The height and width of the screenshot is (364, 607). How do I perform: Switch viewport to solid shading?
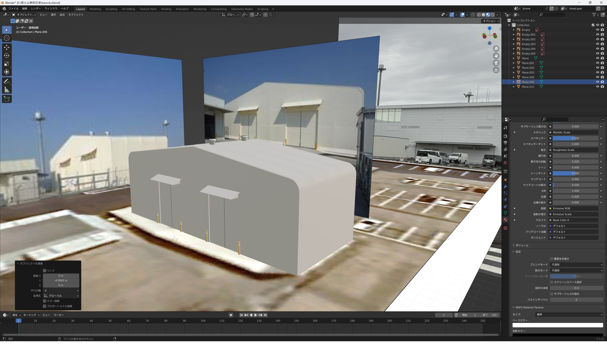(483, 15)
